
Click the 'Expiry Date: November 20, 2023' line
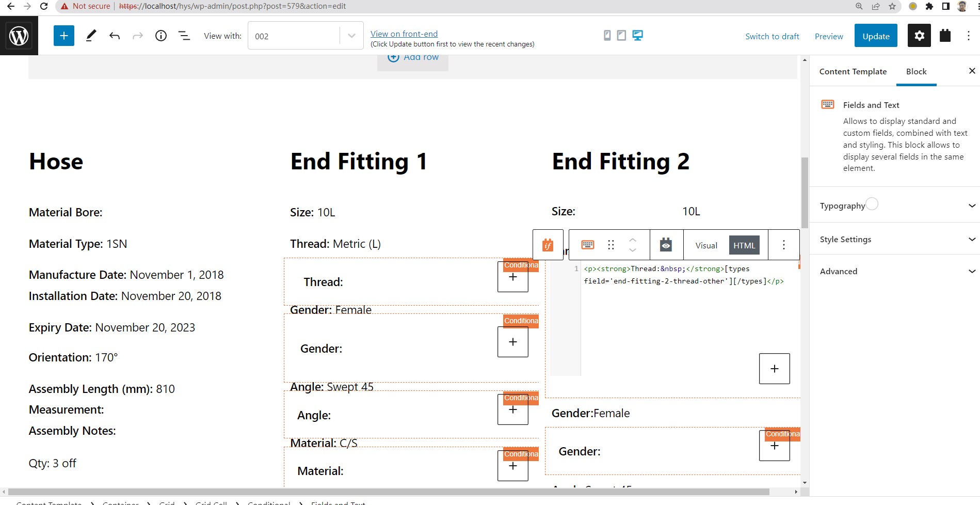pyautogui.click(x=112, y=327)
